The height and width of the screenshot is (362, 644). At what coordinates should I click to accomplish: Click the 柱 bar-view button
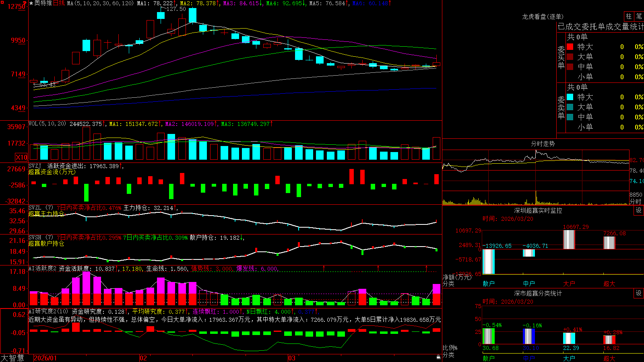[x=629, y=16]
